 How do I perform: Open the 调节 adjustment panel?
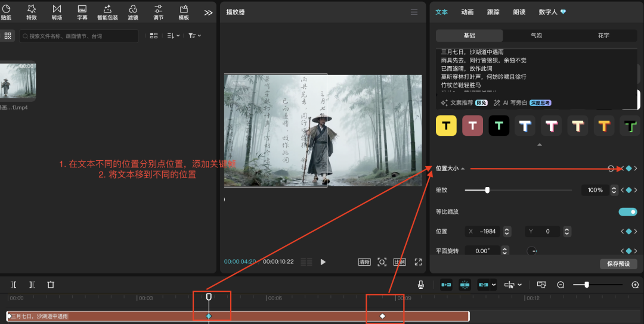coord(158,13)
